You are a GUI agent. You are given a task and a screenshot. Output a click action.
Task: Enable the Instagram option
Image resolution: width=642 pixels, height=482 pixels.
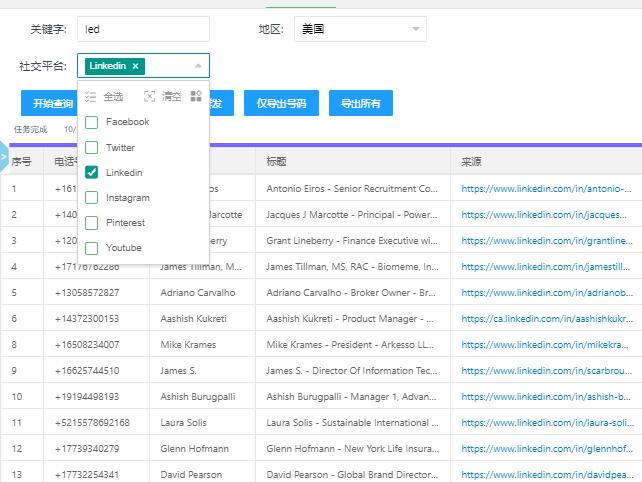(92, 197)
